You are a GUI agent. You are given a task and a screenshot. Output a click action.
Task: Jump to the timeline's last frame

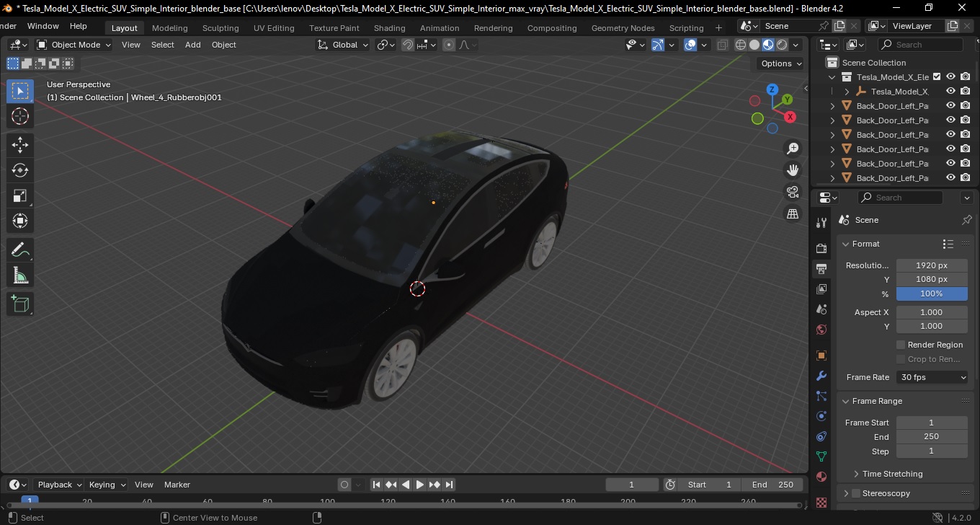coord(449,485)
